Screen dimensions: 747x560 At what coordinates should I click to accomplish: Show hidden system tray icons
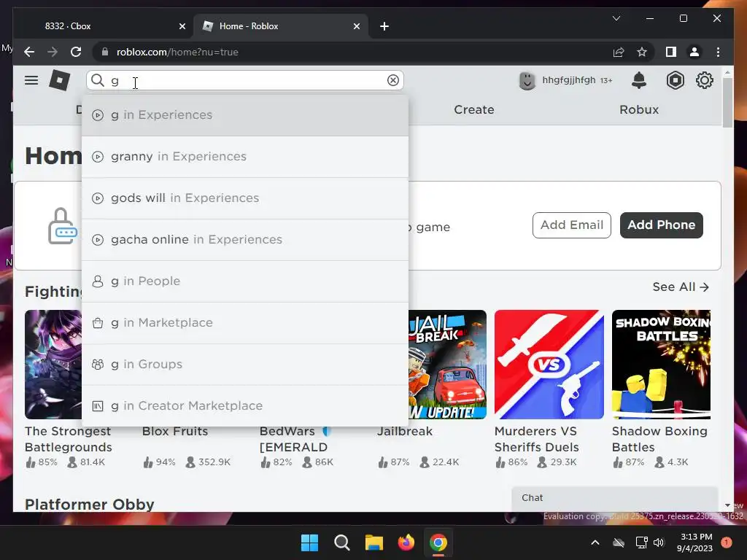point(595,542)
